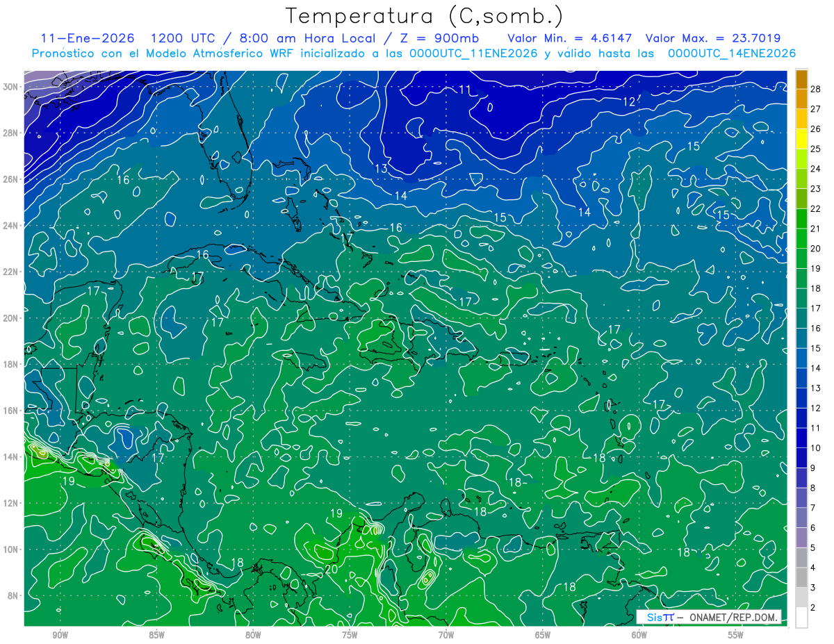Click the "28" label on the color scale

817,88
